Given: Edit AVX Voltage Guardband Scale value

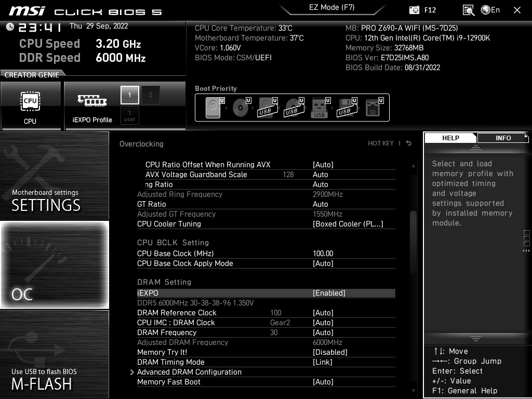Looking at the screenshot, I should [320, 175].
